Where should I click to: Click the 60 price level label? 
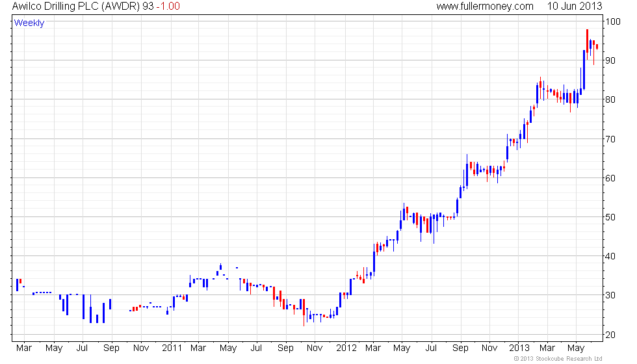tap(610, 178)
